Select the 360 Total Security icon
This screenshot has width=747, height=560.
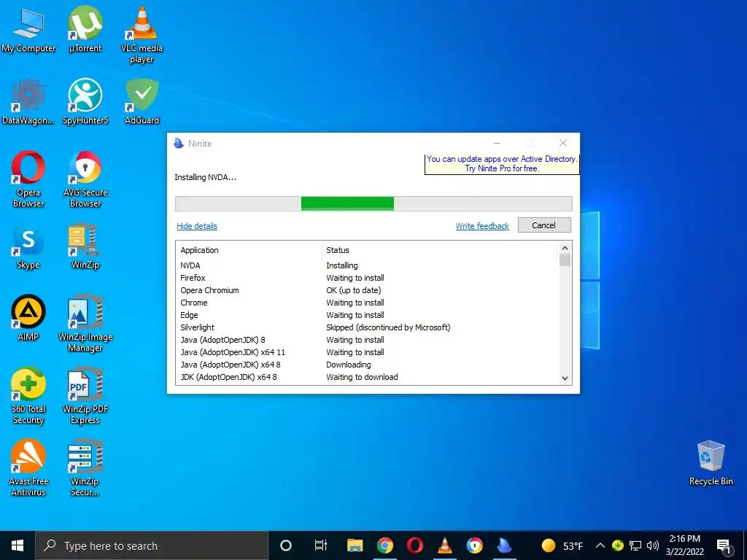pos(28,396)
